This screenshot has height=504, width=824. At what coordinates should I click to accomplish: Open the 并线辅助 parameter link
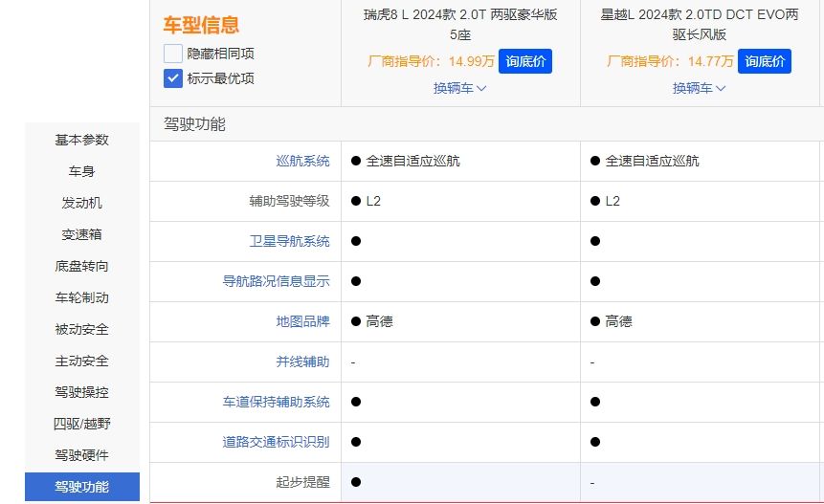click(302, 362)
